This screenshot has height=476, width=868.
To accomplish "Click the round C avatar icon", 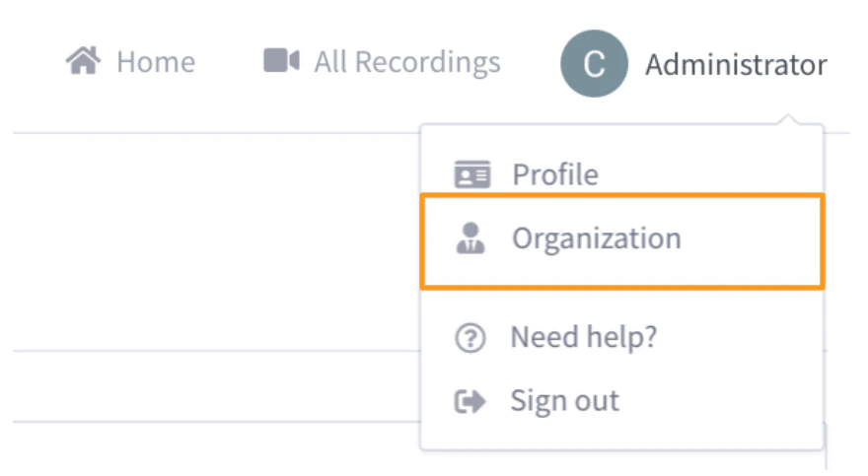I will point(594,64).
